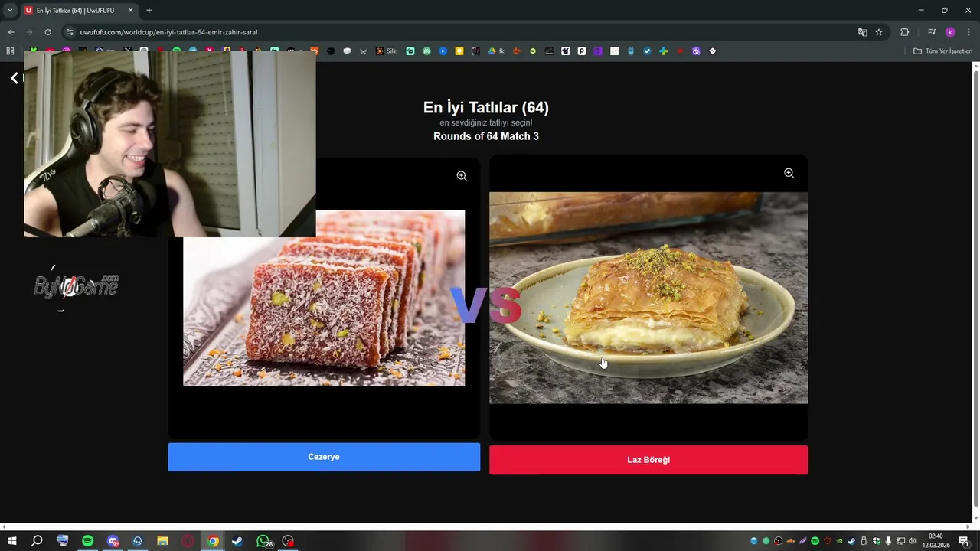Open OBS Studio from the taskbar
The width and height of the screenshot is (980, 551).
coord(287,541)
